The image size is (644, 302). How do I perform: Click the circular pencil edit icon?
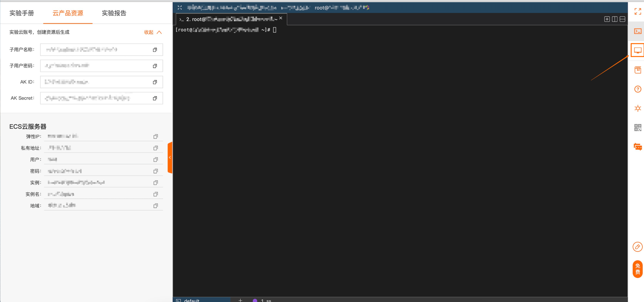click(637, 247)
